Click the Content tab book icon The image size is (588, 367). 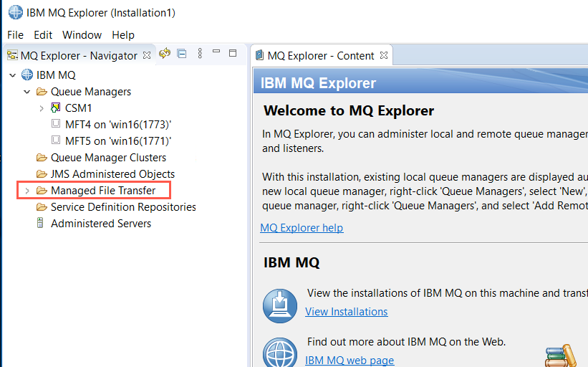click(x=259, y=55)
